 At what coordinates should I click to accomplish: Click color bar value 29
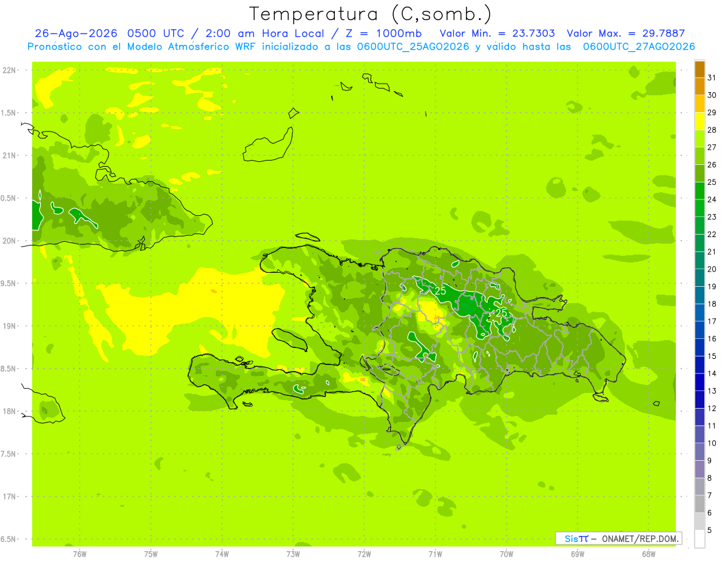click(x=712, y=112)
